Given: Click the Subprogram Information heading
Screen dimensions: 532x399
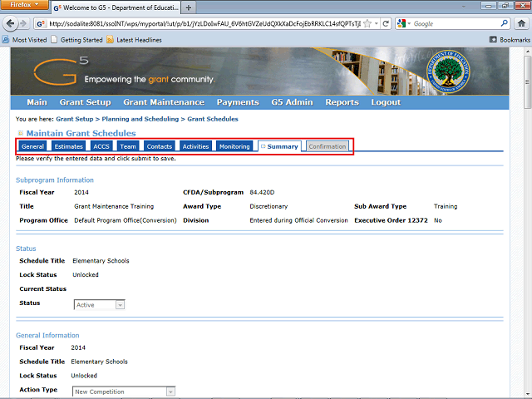Looking at the screenshot, I should pyautogui.click(x=55, y=180).
